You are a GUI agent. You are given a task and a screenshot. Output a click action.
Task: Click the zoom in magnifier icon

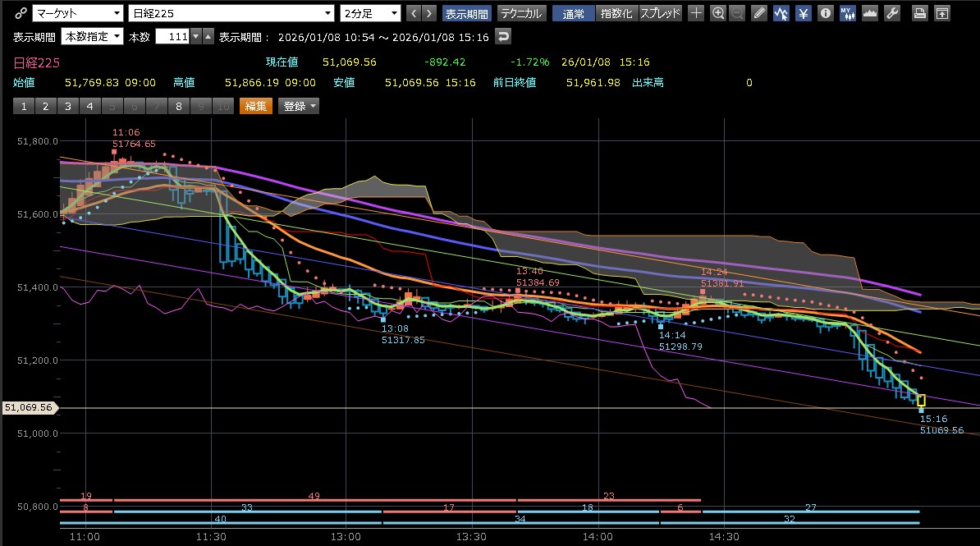point(718,13)
